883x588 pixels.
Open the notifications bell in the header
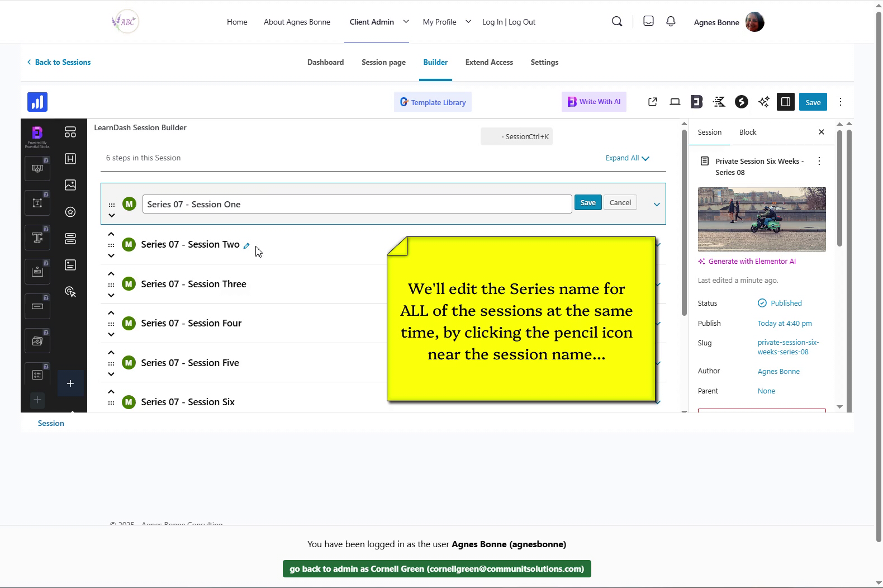pyautogui.click(x=671, y=22)
